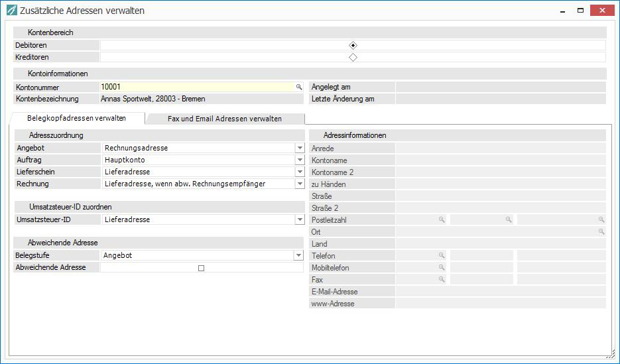Image resolution: width=620 pixels, height=364 pixels.
Task: Click the Adressinformationen section header
Action: pyautogui.click(x=458, y=135)
